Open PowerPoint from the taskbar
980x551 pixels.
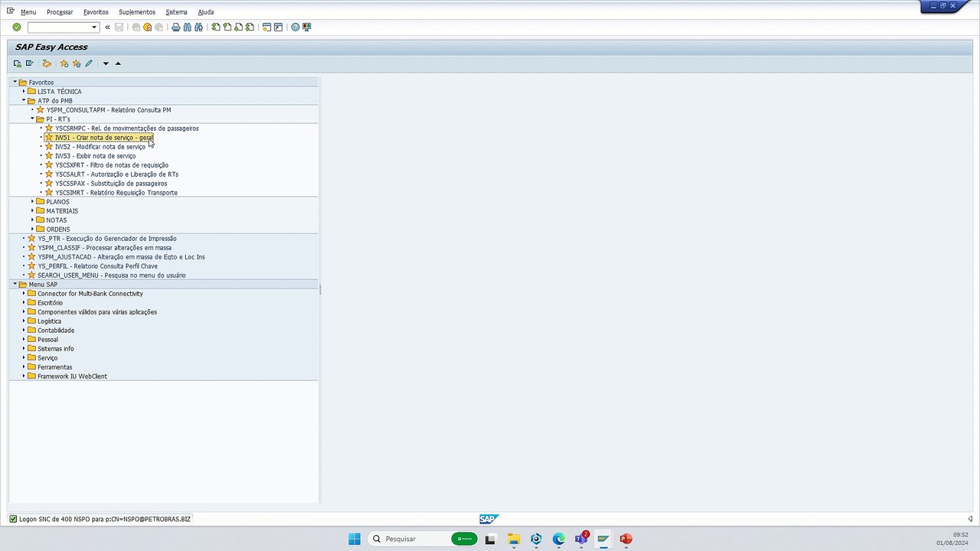(x=626, y=539)
